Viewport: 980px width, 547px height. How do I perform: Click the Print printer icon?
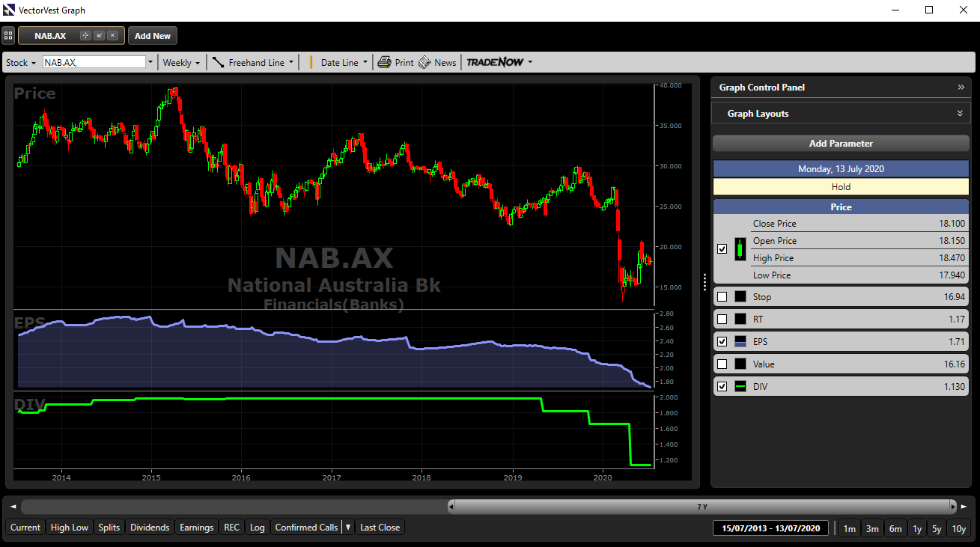(384, 63)
